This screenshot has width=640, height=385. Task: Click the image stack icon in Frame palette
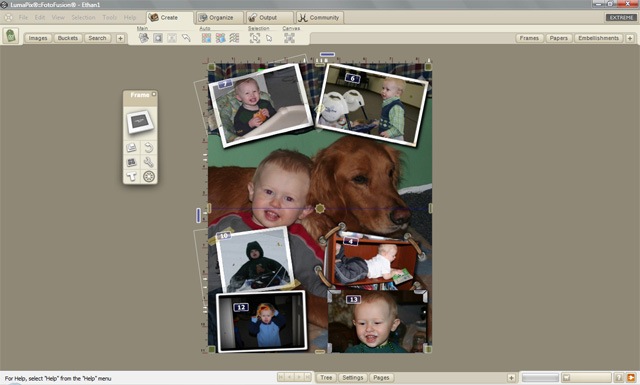tap(131, 147)
